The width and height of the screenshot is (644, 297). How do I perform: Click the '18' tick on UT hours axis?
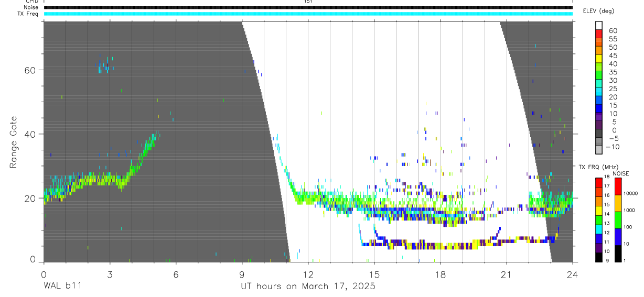[x=441, y=274]
